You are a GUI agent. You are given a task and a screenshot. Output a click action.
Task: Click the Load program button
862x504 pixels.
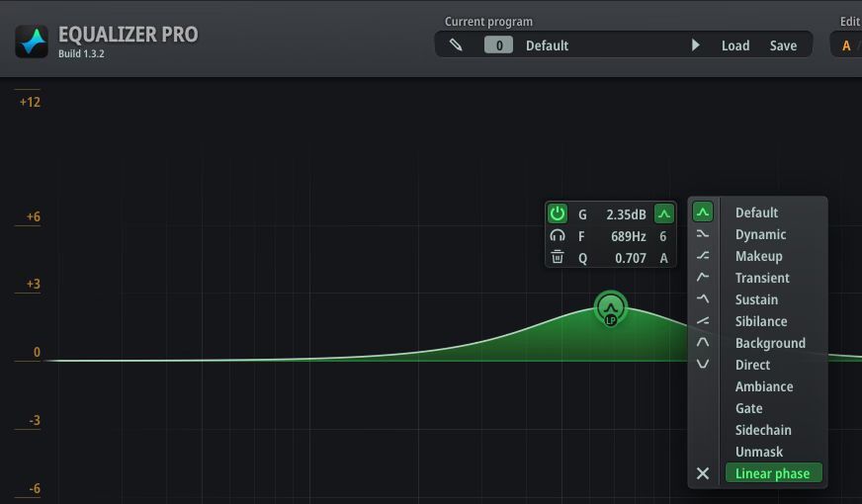click(x=735, y=45)
